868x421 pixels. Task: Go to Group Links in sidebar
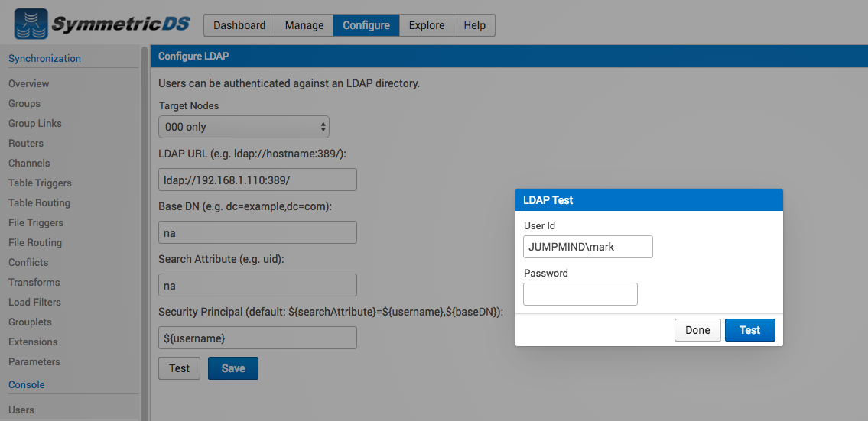(x=35, y=123)
